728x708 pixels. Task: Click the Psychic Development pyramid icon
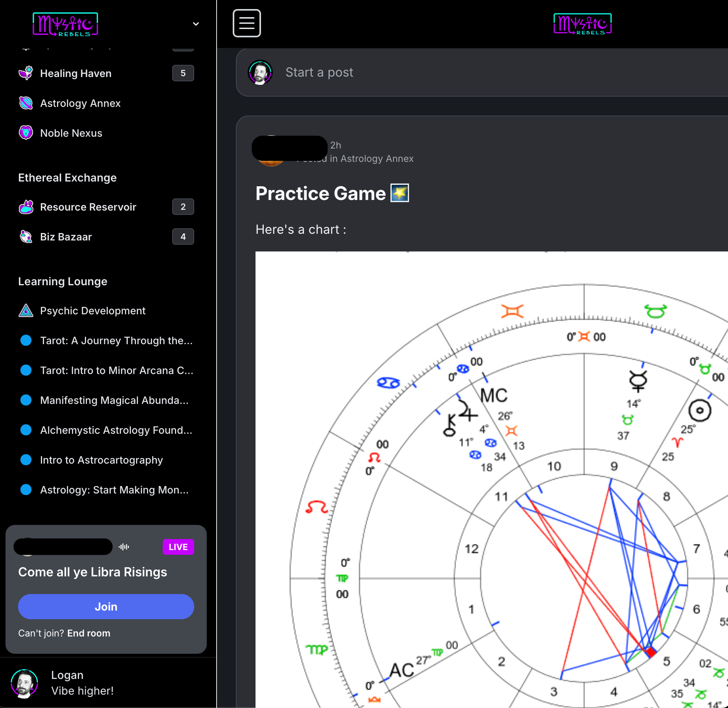(x=26, y=310)
